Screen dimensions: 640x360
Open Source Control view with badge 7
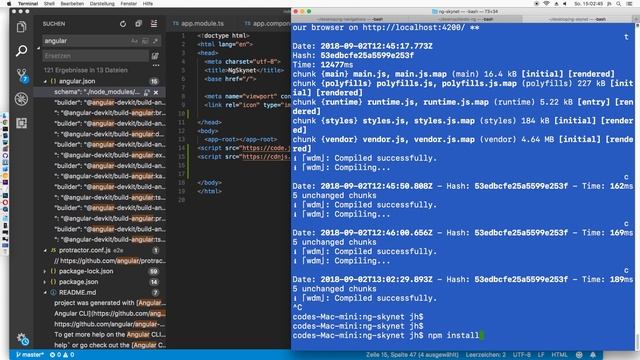coord(22,75)
